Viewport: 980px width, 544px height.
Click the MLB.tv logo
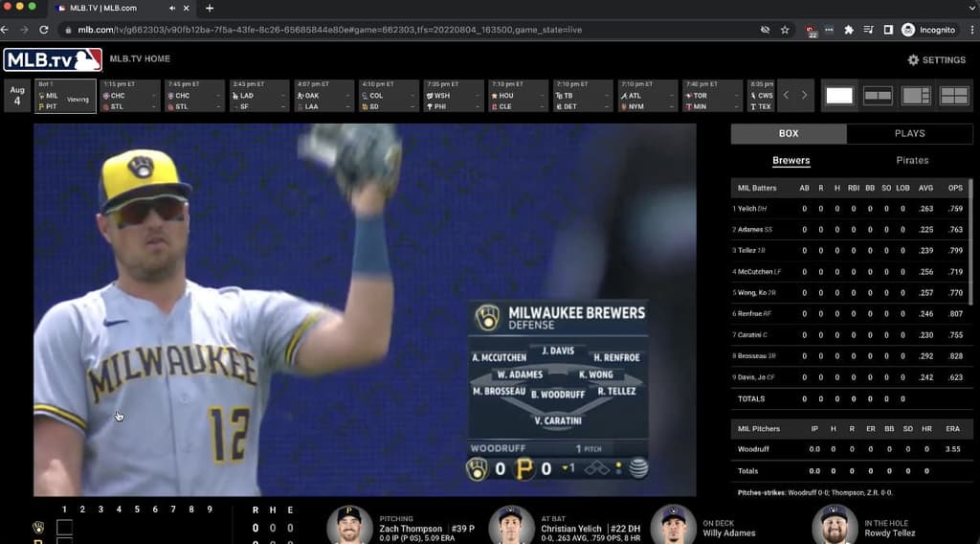(x=54, y=60)
